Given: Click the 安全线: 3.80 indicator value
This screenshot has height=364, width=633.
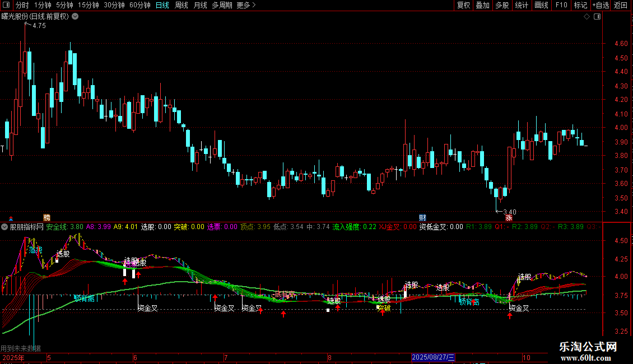Looking at the screenshot, I should pos(65,227).
